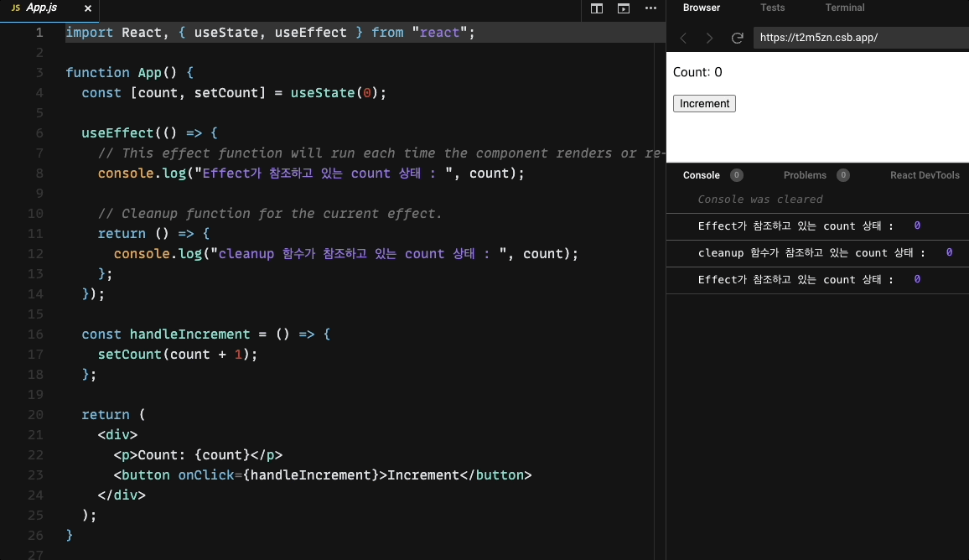Screen dimensions: 969x560
Task: Click the Console count badge
Action: tap(736, 175)
